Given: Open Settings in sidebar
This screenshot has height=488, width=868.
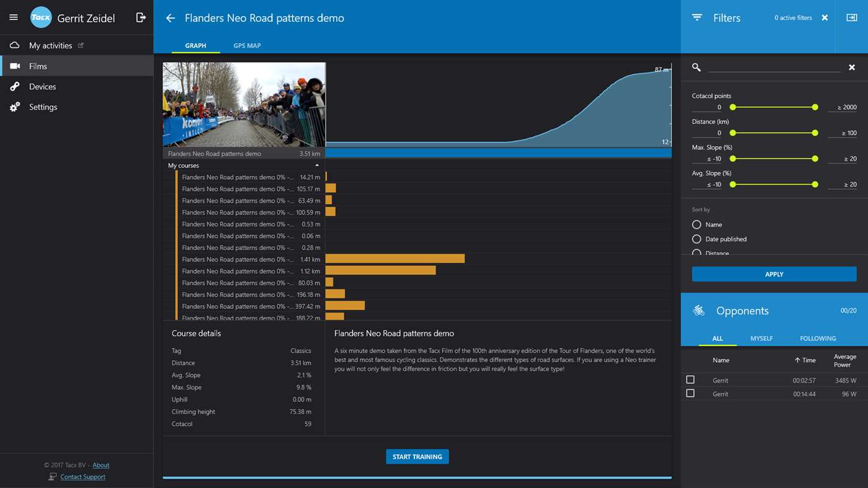Looking at the screenshot, I should [76, 107].
